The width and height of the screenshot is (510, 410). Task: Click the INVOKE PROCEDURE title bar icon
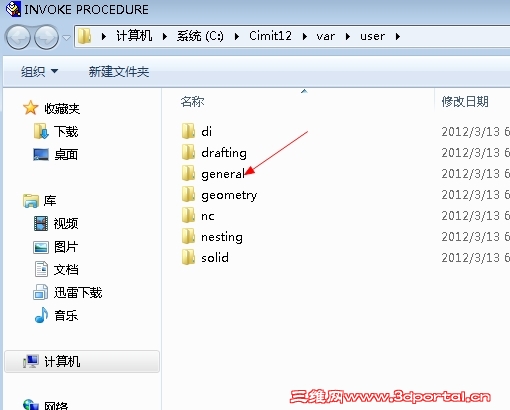[x=13, y=9]
